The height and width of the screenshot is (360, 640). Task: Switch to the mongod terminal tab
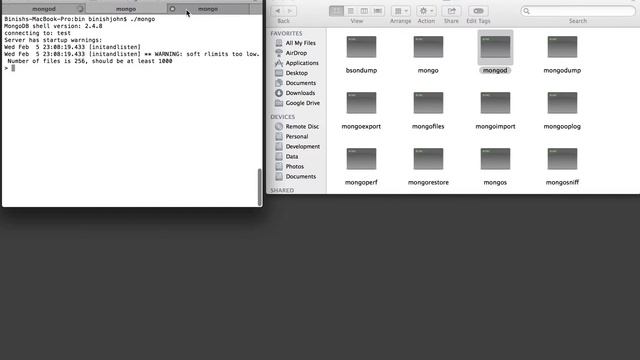(x=44, y=9)
